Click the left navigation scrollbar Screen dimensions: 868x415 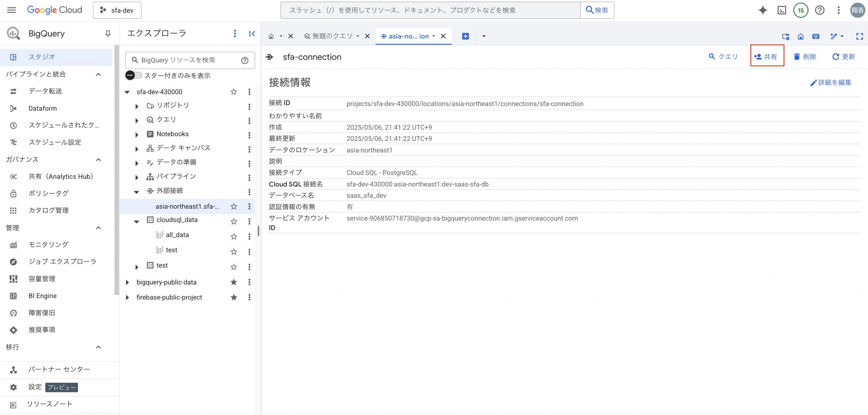click(117, 169)
